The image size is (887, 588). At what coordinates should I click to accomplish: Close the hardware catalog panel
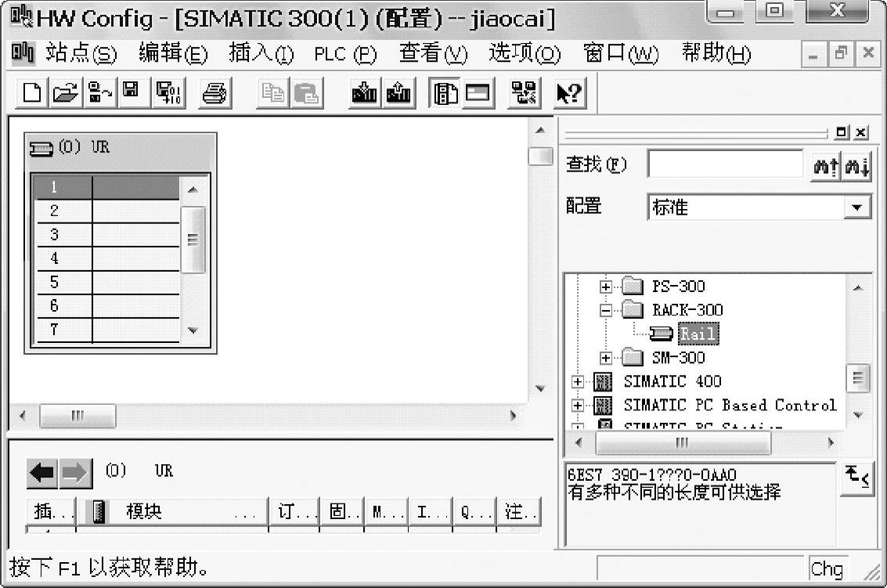point(860,132)
